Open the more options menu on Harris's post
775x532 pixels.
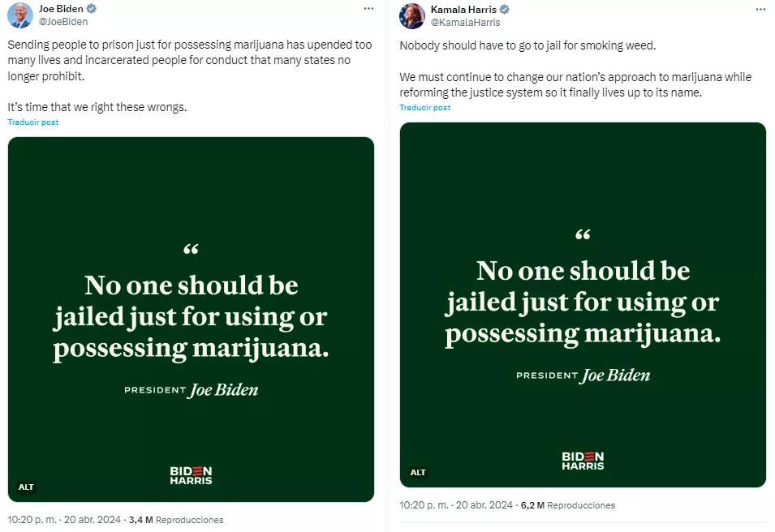point(761,8)
